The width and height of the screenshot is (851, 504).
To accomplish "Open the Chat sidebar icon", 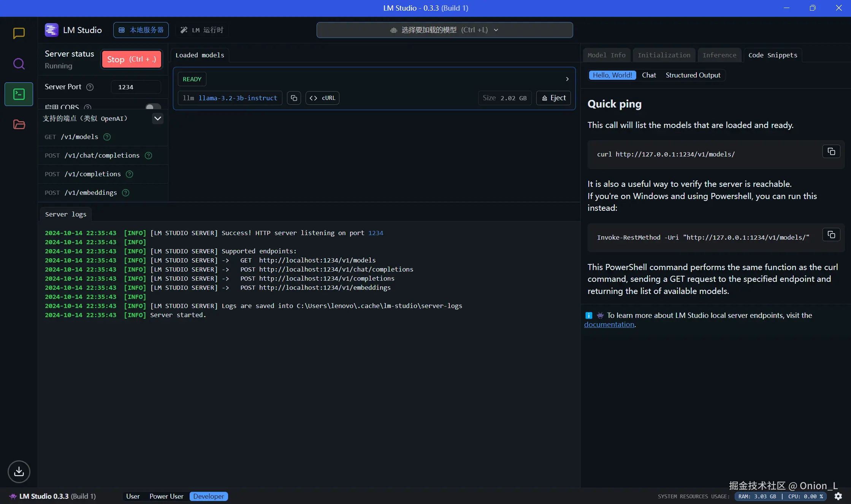I will tap(19, 33).
